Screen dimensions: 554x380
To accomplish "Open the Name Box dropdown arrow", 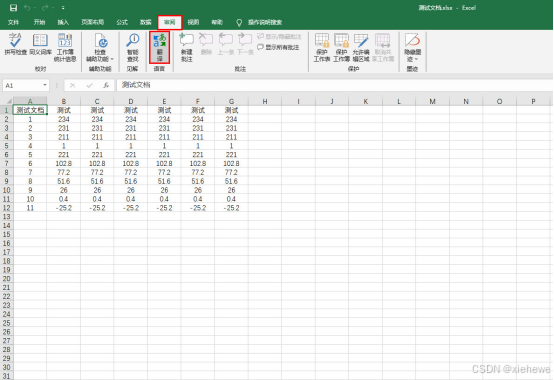I will [45, 85].
